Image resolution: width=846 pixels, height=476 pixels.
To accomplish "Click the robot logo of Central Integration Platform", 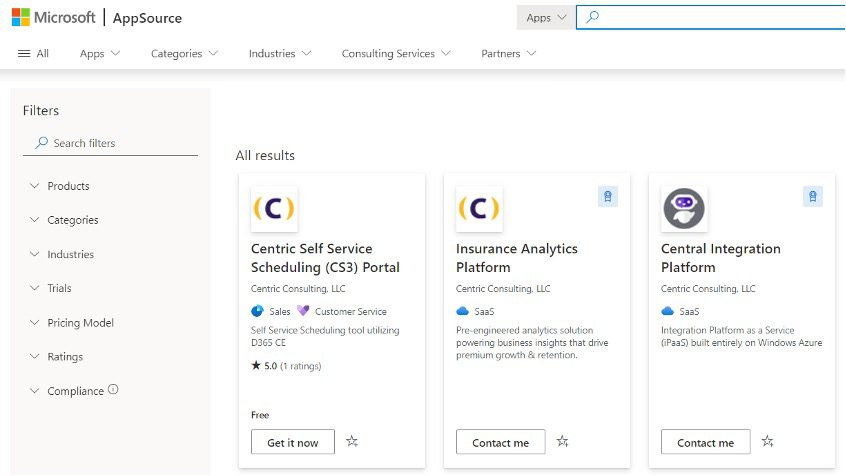I will pos(684,208).
